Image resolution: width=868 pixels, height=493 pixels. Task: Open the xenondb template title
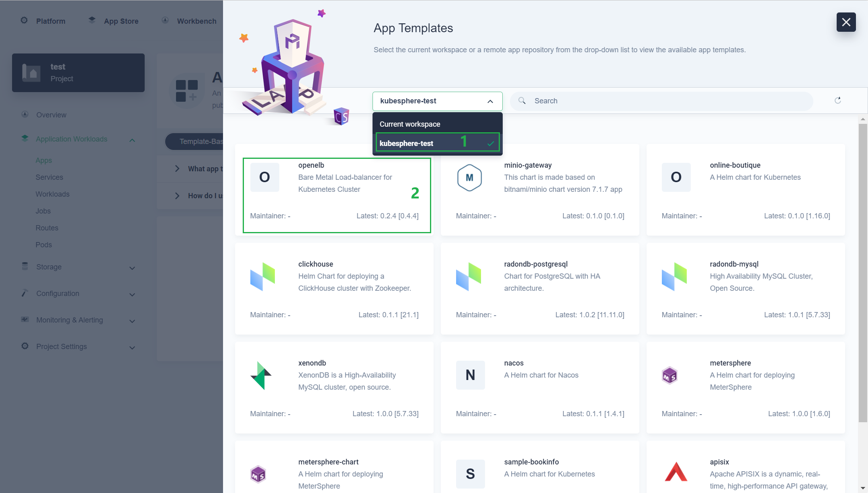(312, 363)
